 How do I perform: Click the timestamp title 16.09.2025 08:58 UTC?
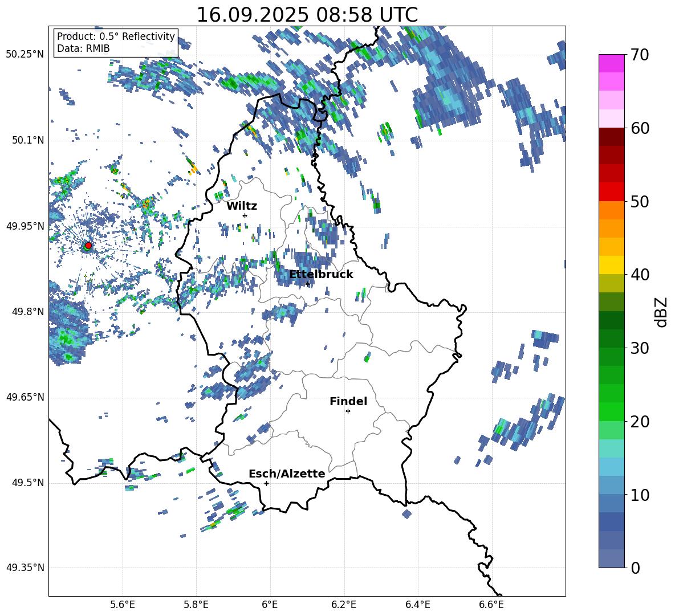tap(307, 15)
